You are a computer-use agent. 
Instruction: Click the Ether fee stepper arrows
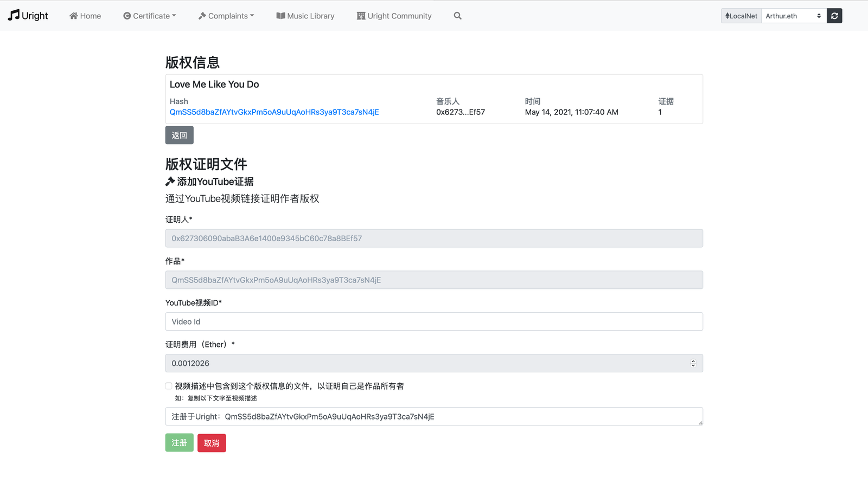pos(693,363)
